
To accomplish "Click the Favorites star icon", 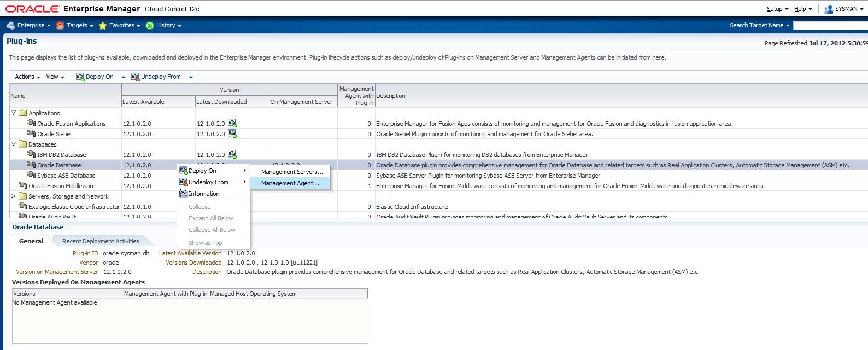I will pyautogui.click(x=103, y=26).
